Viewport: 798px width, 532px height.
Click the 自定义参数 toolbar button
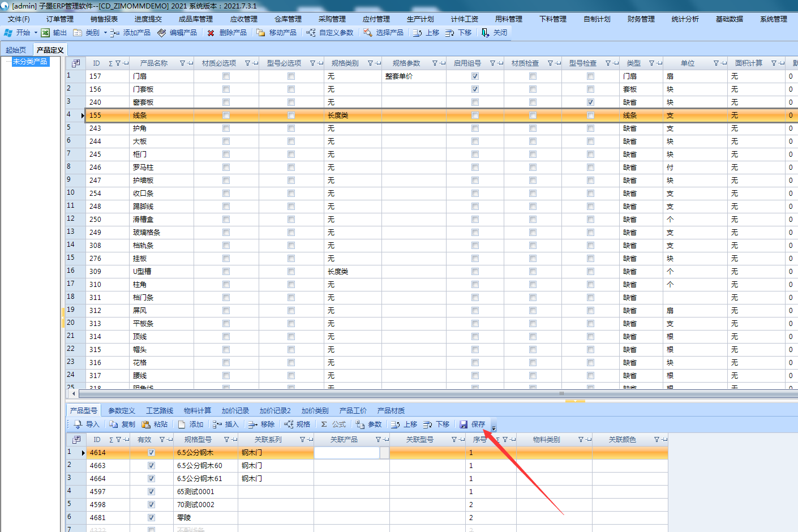331,33
